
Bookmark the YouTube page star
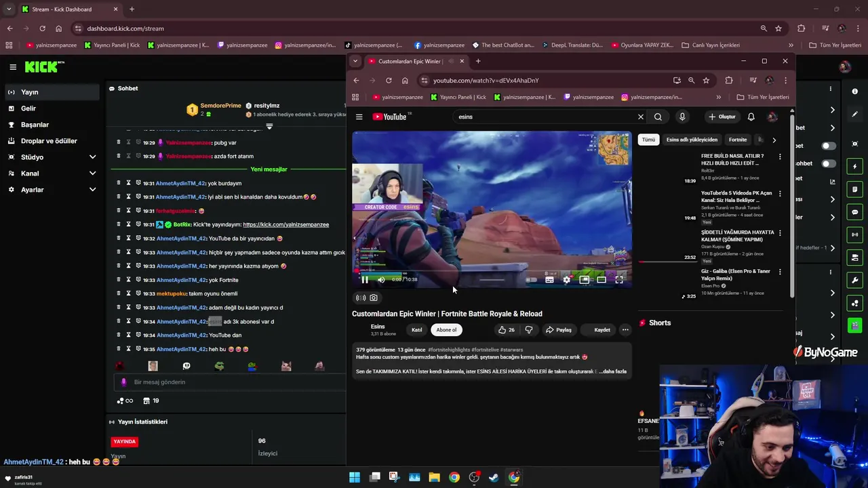[706, 80]
